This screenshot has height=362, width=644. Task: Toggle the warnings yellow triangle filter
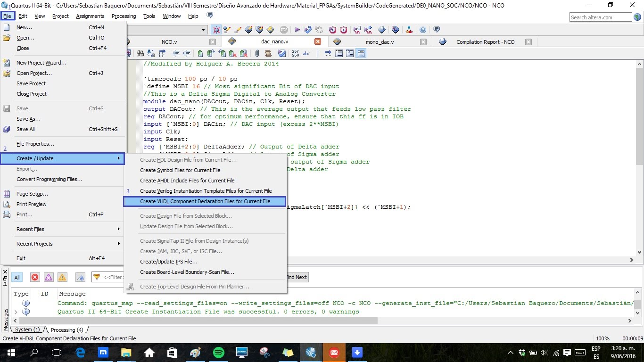point(62,277)
